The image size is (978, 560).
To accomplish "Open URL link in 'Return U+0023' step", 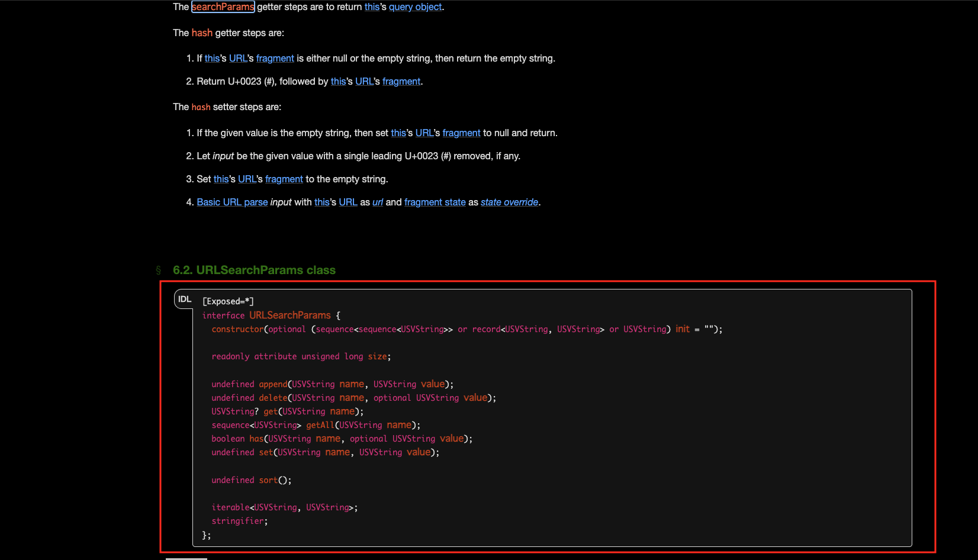I will 364,81.
